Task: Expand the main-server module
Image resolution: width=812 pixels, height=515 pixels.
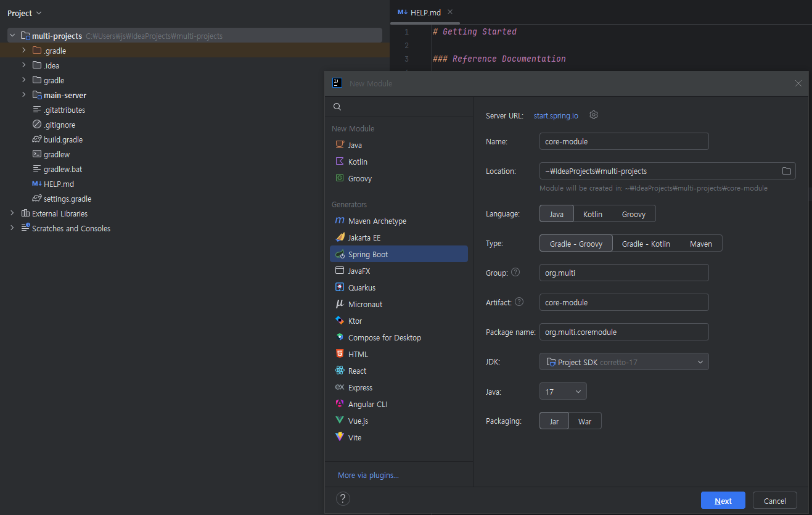Action: (x=24, y=95)
